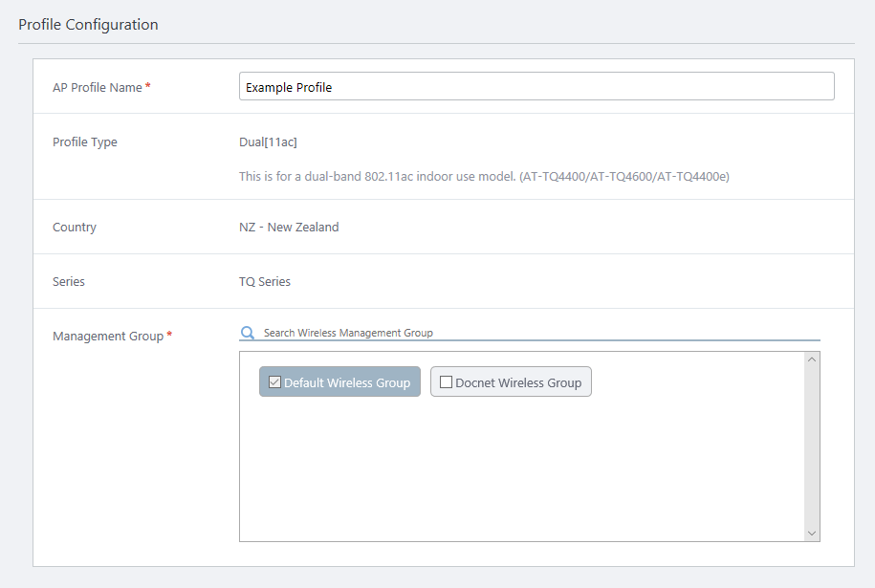Viewport: 875px width, 588px height.
Task: Click the Series label
Action: [x=69, y=282]
